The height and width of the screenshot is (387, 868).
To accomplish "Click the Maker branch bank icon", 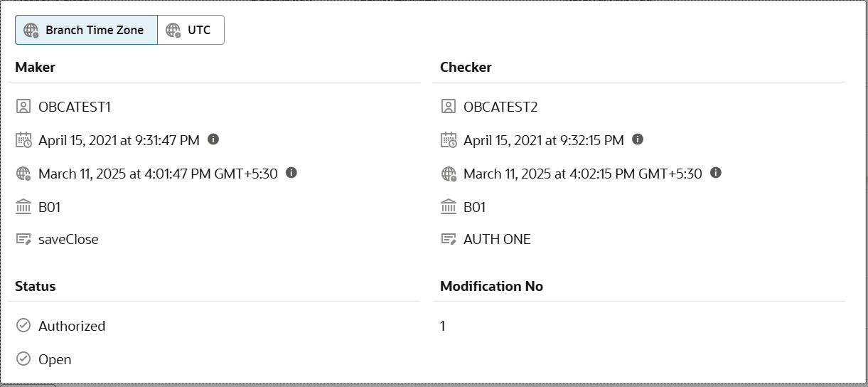I will click(23, 207).
